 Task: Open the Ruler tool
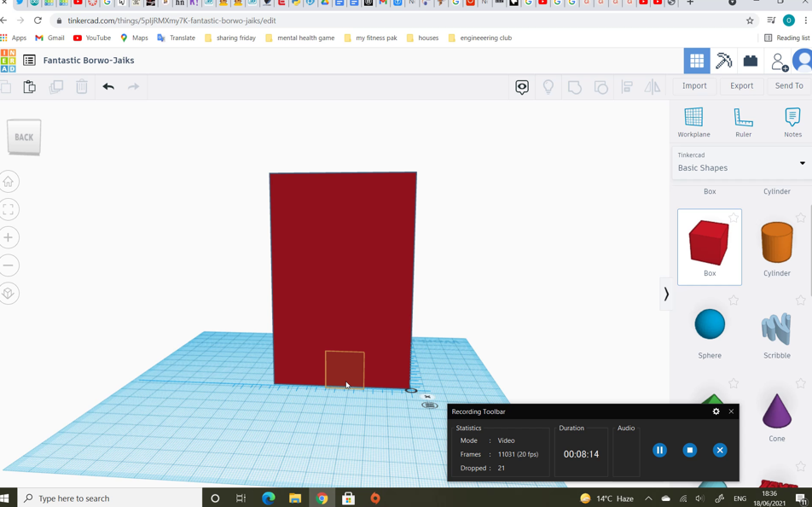pos(743,119)
